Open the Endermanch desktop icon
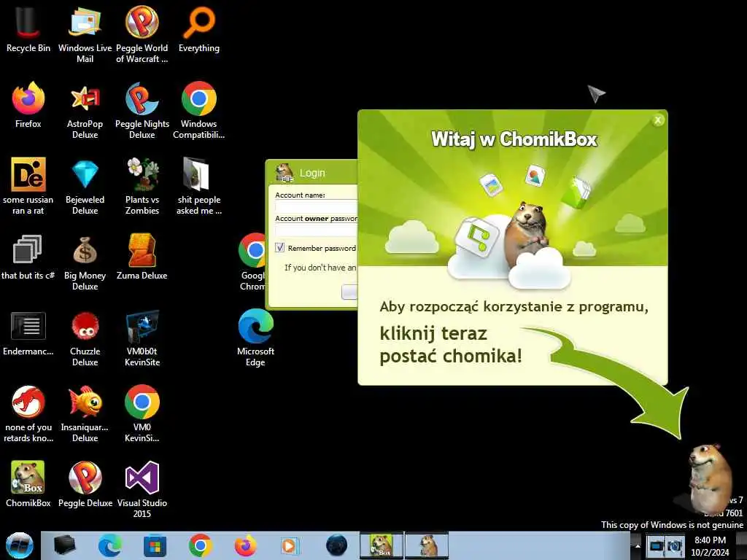The image size is (747, 560). coord(28,332)
